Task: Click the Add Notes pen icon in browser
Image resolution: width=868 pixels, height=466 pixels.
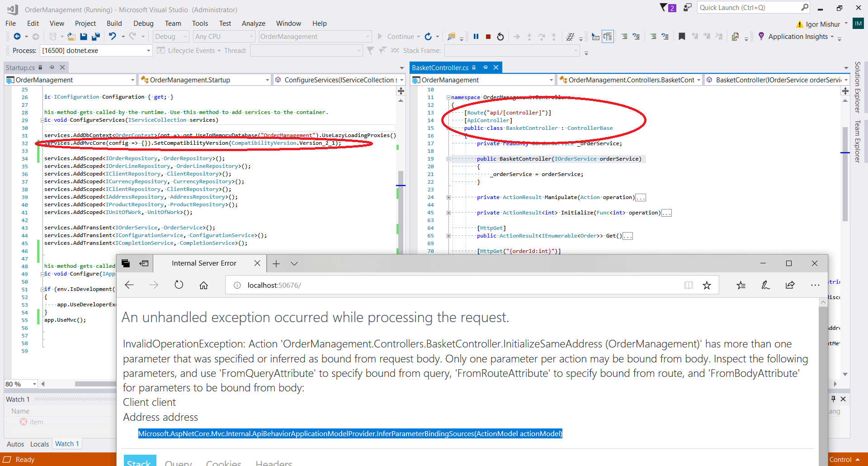Action: (765, 285)
